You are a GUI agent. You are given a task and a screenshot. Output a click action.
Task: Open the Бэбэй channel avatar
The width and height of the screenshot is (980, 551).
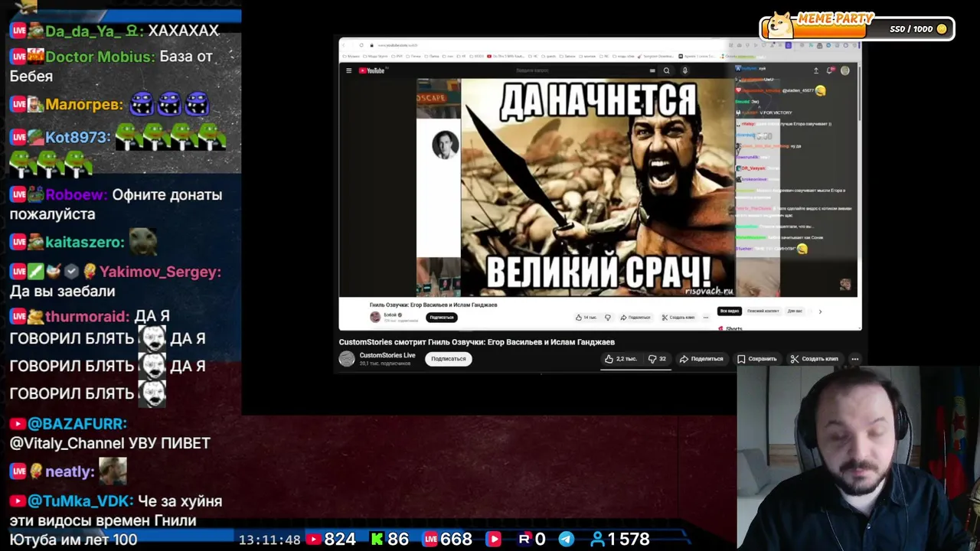coord(375,317)
